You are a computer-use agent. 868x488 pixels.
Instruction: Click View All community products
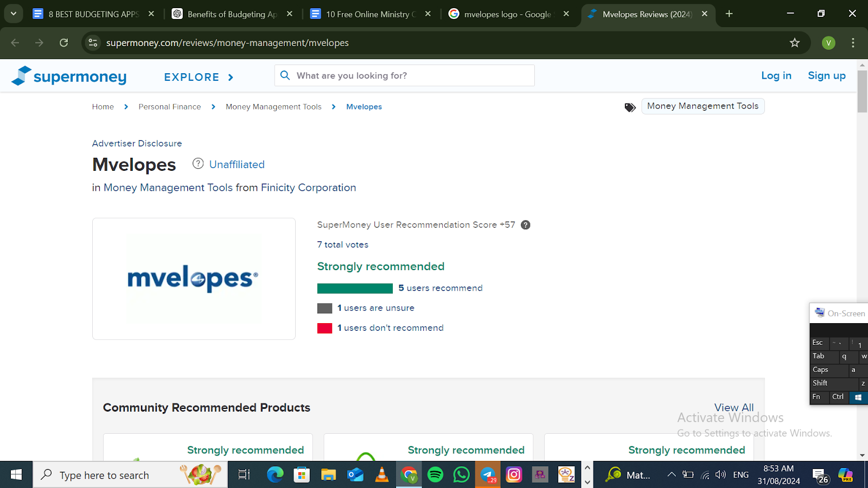(734, 407)
